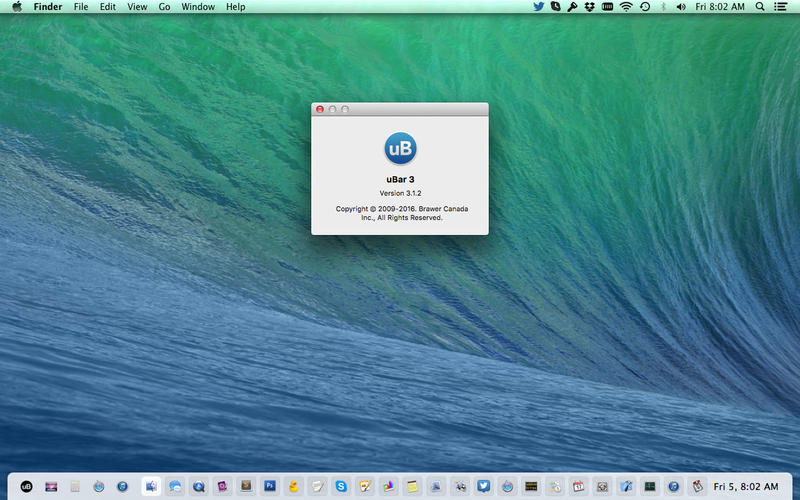
Task: Click the 'Version 3.1.2' text
Action: [x=400, y=193]
